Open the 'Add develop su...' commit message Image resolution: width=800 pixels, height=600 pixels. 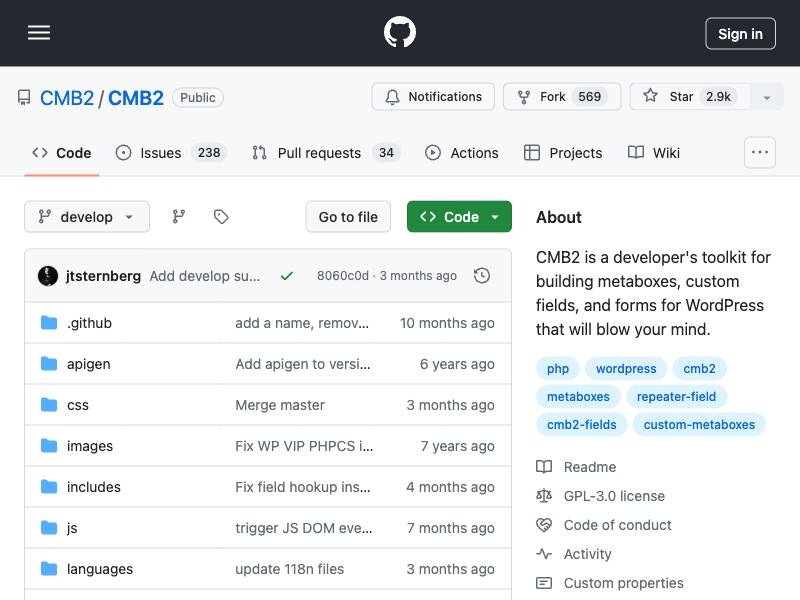[205, 276]
